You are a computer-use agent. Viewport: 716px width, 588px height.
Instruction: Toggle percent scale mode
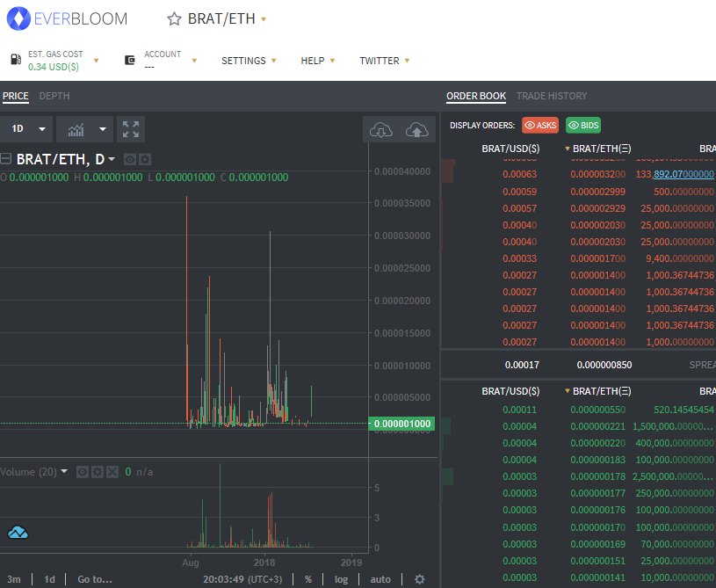pos(308,579)
